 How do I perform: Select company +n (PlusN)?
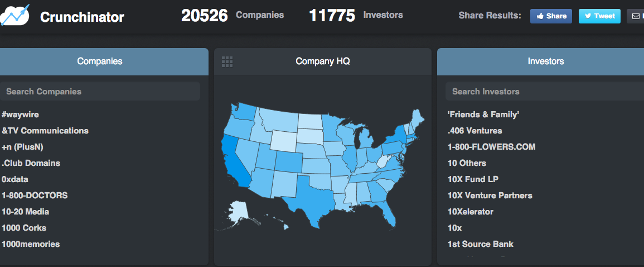23,147
